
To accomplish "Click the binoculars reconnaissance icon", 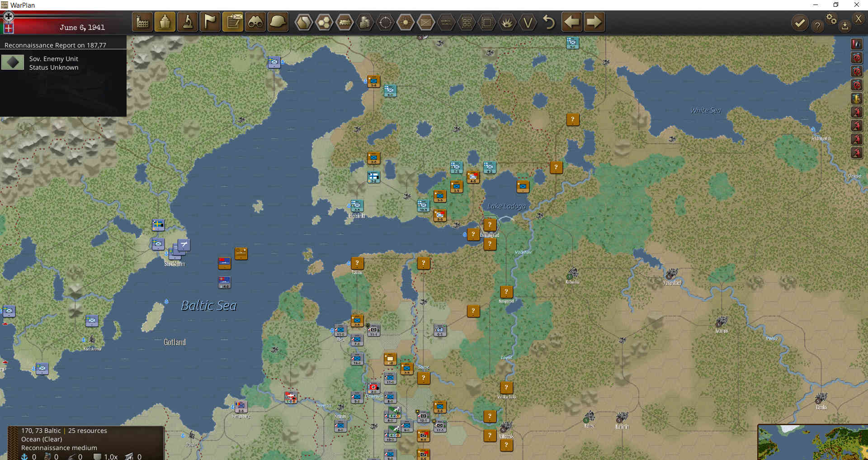I will pyautogui.click(x=255, y=22).
